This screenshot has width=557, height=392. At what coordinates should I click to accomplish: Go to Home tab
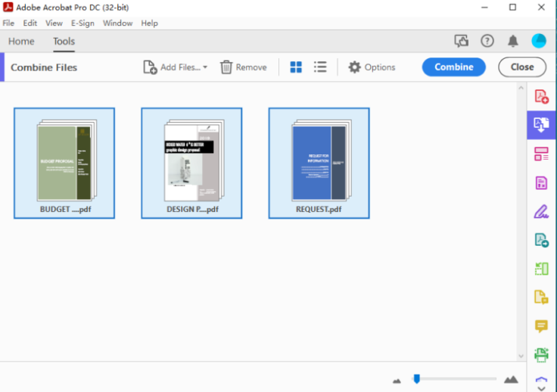21,41
